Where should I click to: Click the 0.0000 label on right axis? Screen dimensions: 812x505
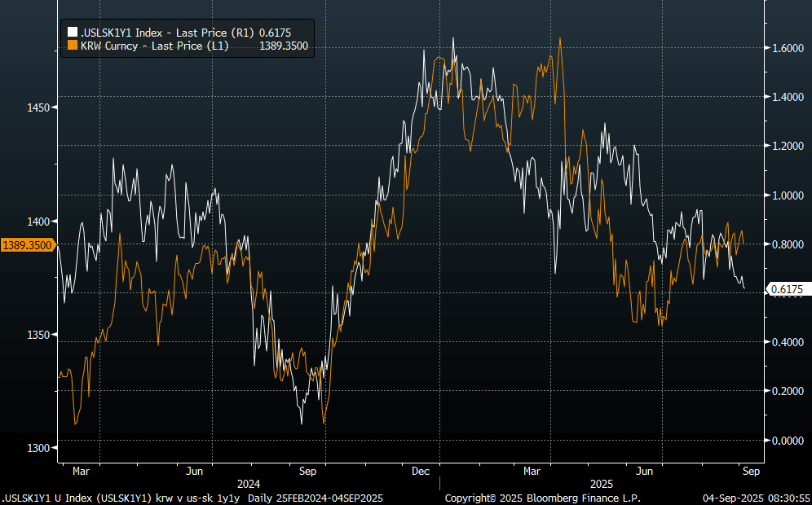coord(788,441)
